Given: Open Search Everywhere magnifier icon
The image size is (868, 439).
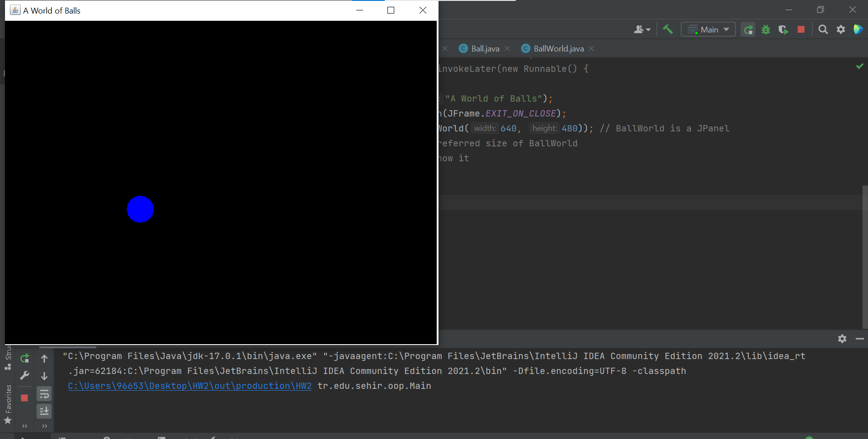Looking at the screenshot, I should (x=823, y=29).
